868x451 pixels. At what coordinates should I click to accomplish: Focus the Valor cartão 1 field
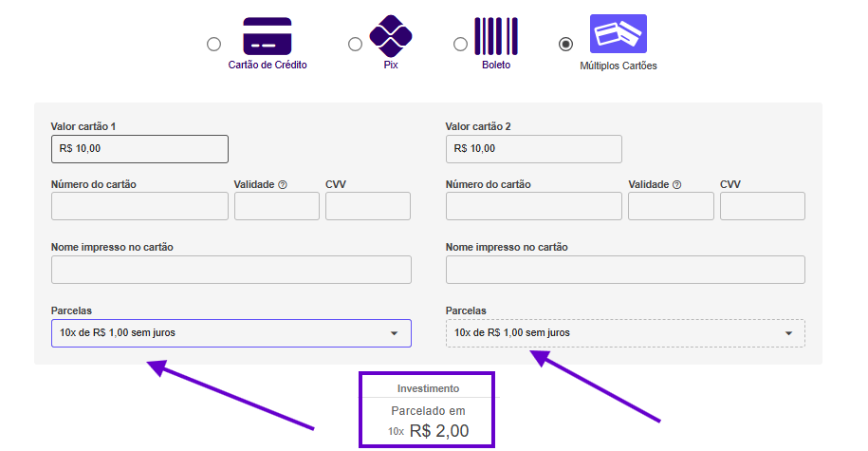[x=139, y=149]
